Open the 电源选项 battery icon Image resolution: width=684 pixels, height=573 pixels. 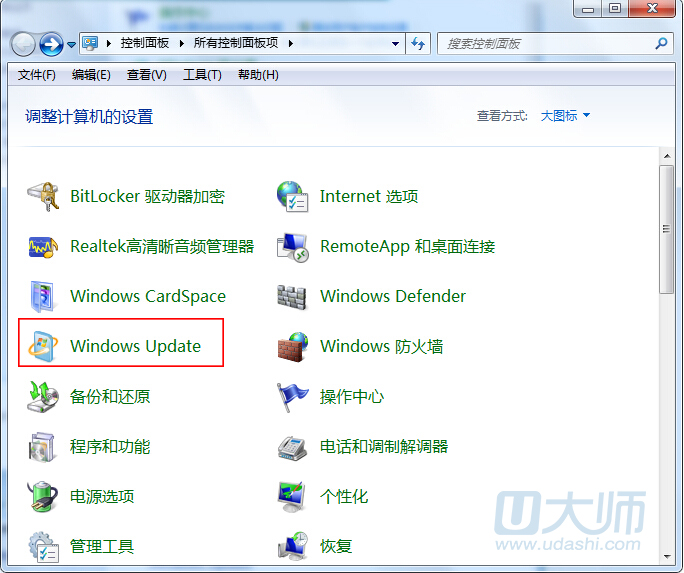coord(42,496)
